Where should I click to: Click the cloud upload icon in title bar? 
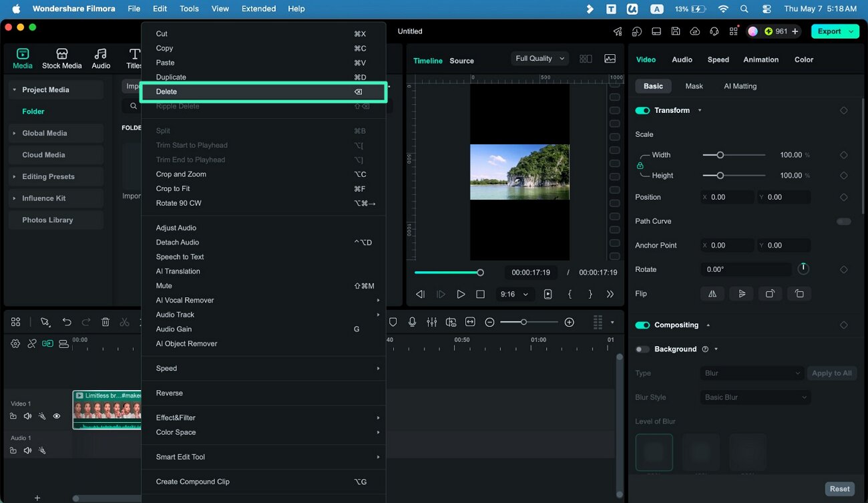[x=695, y=31]
